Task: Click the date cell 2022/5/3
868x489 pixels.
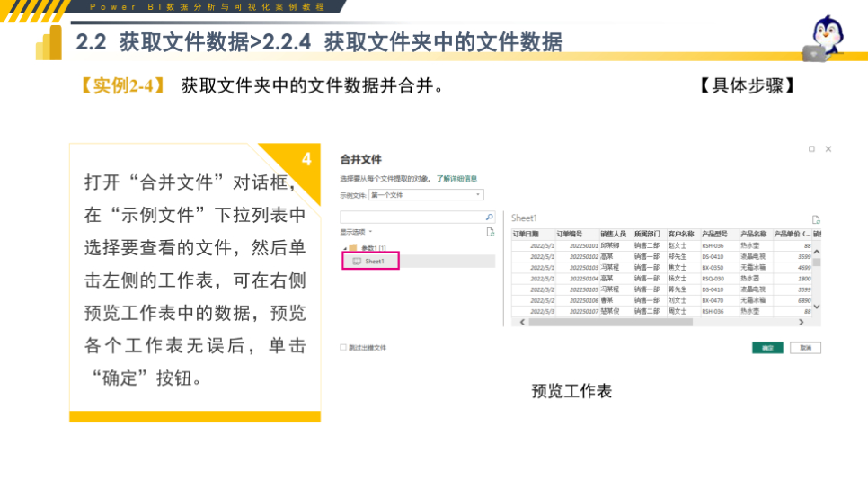Action: [542, 311]
